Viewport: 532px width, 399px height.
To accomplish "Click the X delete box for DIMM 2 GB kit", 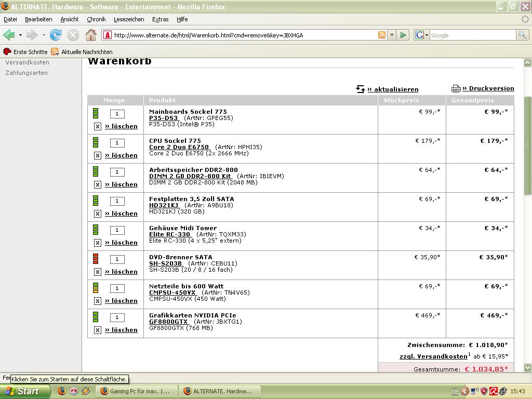I will [x=97, y=184].
